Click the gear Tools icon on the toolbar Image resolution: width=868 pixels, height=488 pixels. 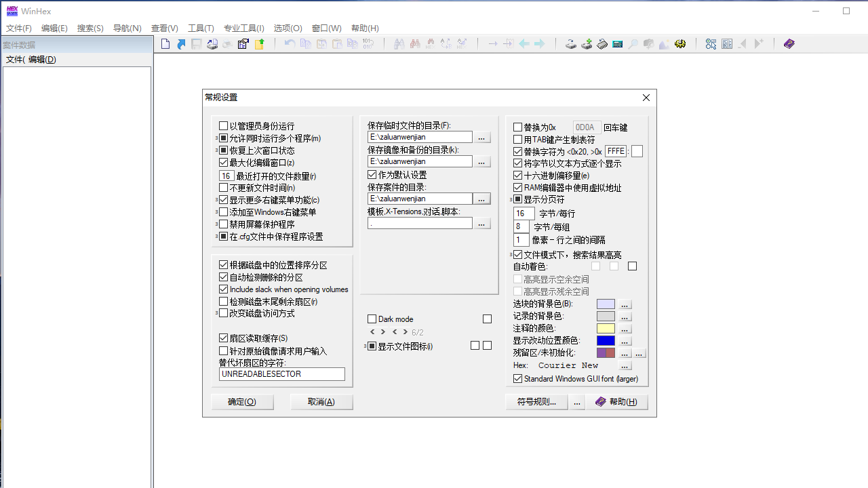pyautogui.click(x=680, y=43)
